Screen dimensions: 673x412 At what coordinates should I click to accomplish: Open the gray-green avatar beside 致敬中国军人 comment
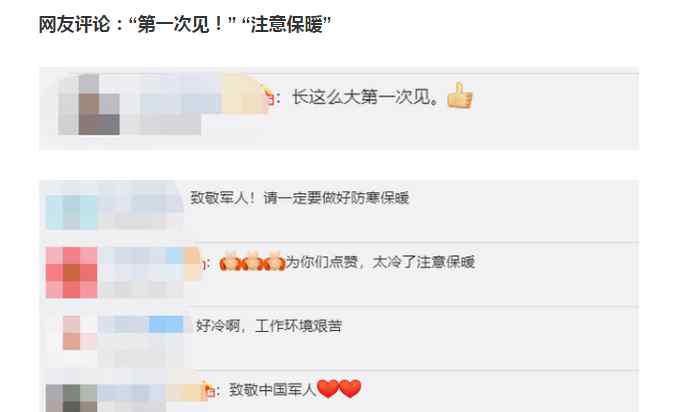tap(72, 398)
